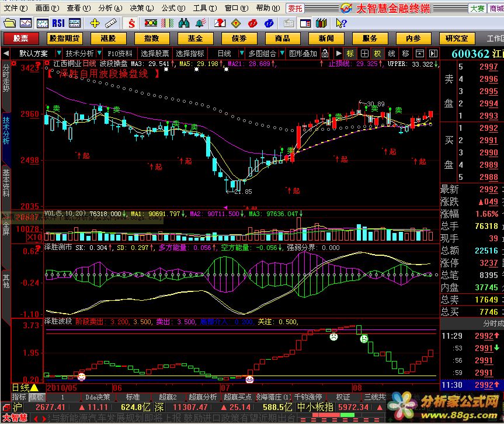Expand the 日线 period dropdown arrow
Viewport: 504px width, 424px height.
[x=242, y=53]
